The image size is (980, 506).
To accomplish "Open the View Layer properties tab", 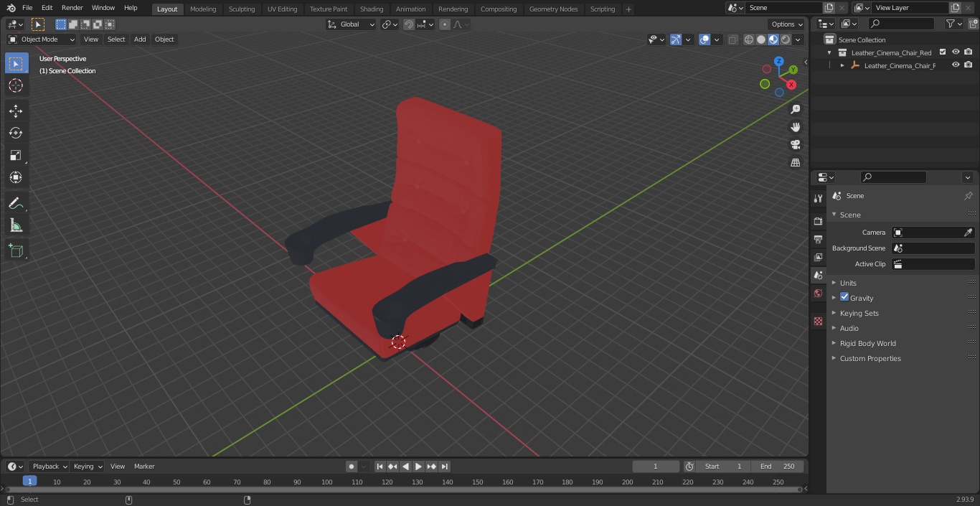I will click(818, 257).
